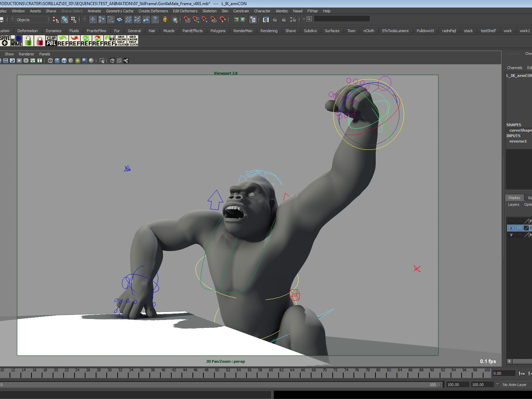The height and width of the screenshot is (399, 532).
Task: Click the go to start playback button
Action: (x=522, y=374)
